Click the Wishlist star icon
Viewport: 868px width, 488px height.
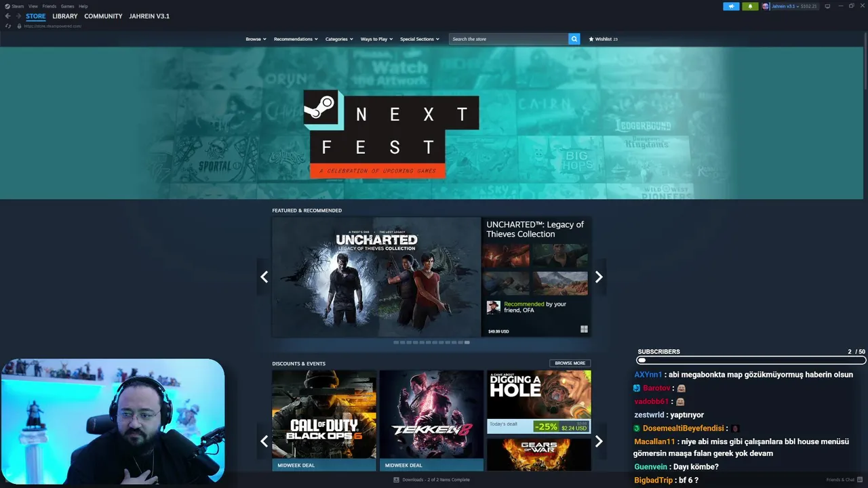point(591,39)
